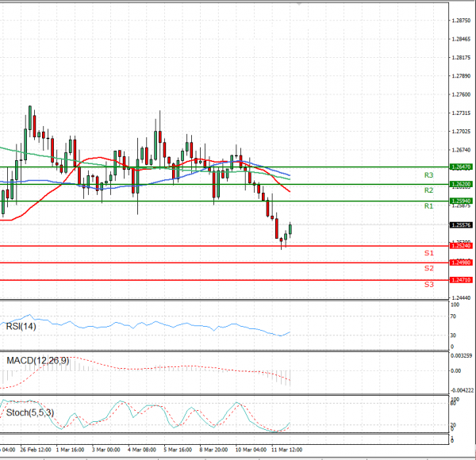Viewport: 476px width, 460px height.
Task: Select the green 1.26470 price tag
Action: (461, 167)
